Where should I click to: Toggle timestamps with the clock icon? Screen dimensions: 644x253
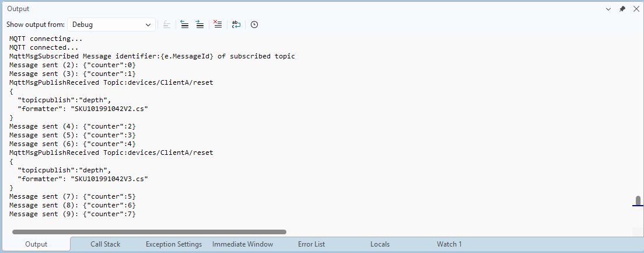coord(254,25)
